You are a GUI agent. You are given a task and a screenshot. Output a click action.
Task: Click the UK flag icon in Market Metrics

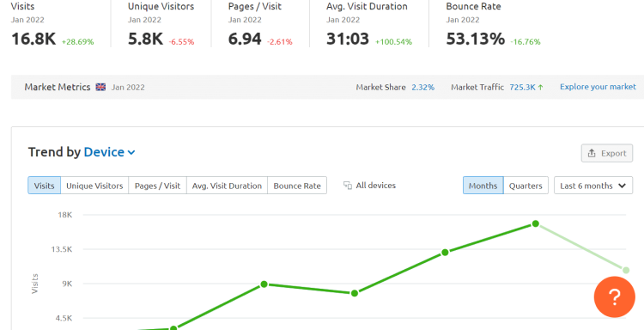pyautogui.click(x=100, y=87)
